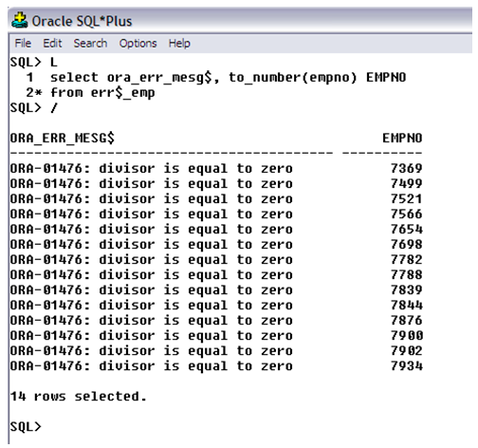Click the 'Oracle SQL*Plus' window title text
478x448 pixels.
click(82, 21)
